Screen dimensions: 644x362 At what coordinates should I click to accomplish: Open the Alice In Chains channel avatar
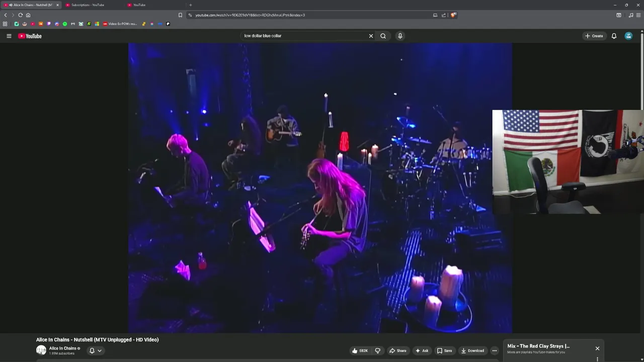41,350
